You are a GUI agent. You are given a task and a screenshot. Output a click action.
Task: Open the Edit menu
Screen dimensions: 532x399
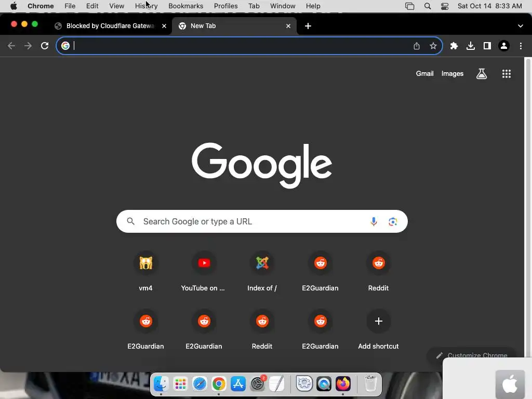click(x=92, y=6)
